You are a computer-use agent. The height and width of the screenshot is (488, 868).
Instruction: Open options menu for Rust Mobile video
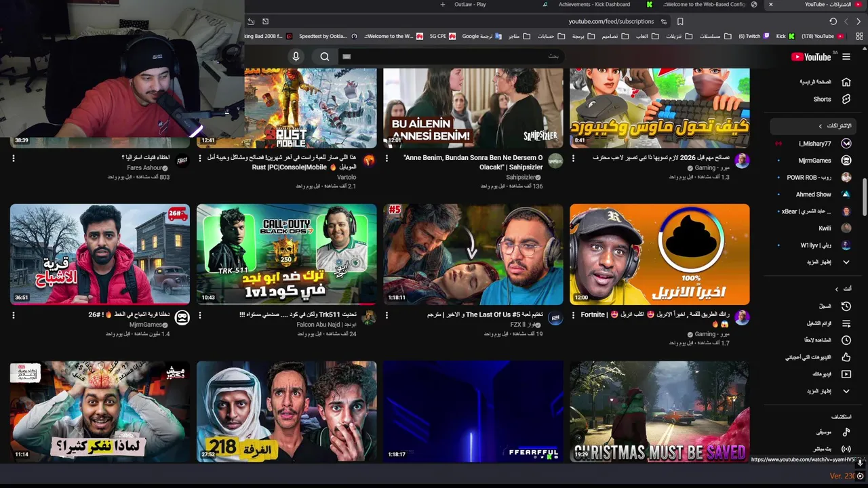click(x=200, y=158)
